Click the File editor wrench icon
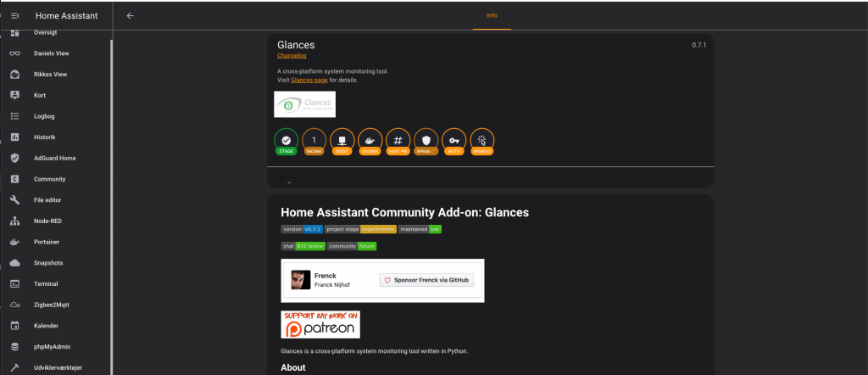Viewport: 868px width, 375px height. tap(15, 200)
